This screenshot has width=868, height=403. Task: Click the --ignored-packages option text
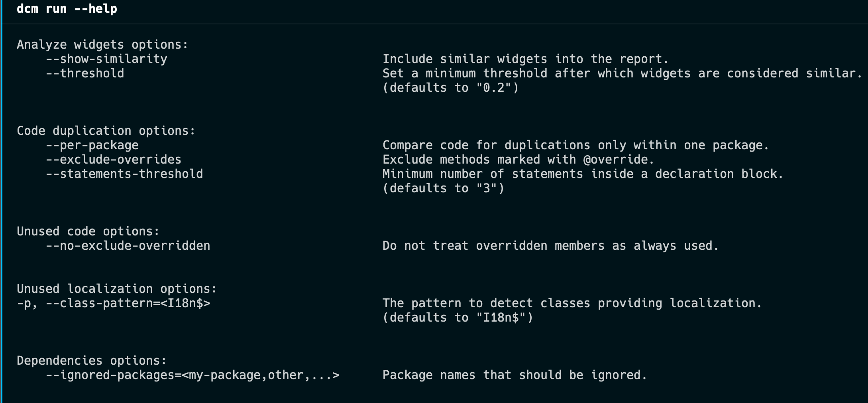192,375
